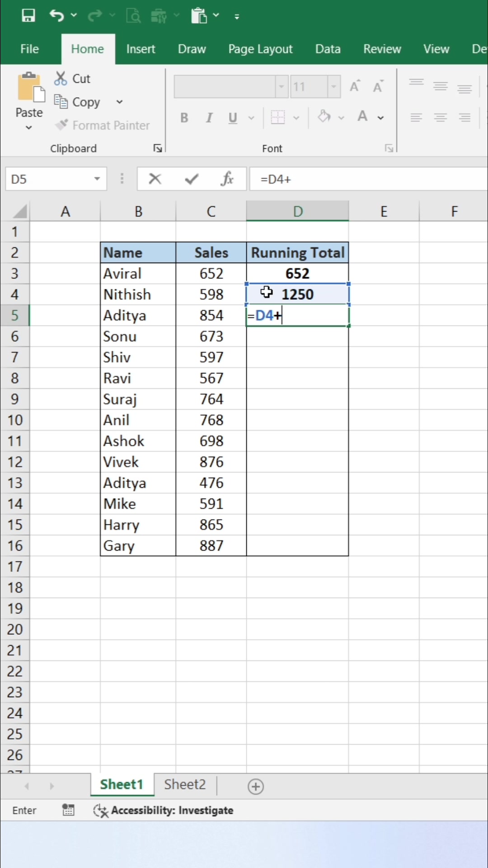Click the macro recording icon in status bar

click(68, 810)
